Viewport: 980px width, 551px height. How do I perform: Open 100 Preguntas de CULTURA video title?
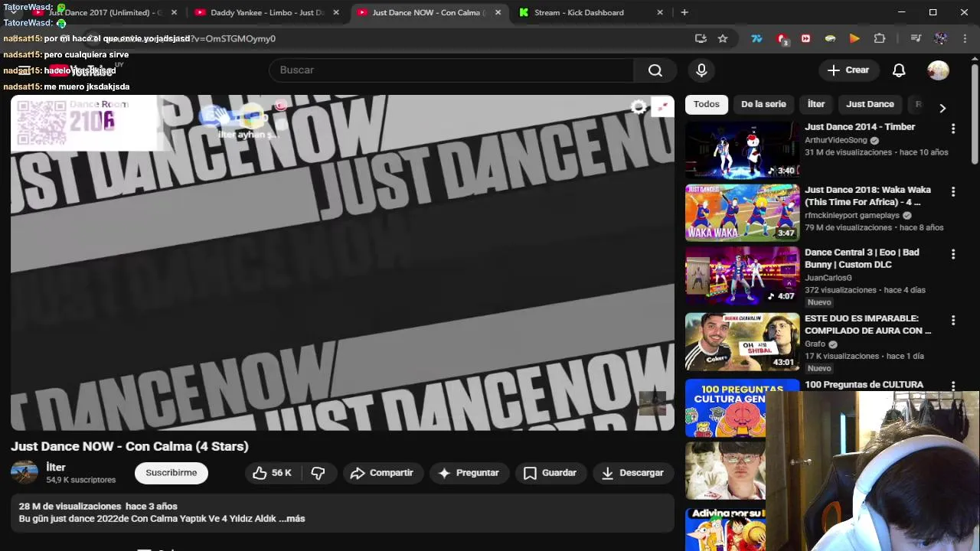point(864,385)
